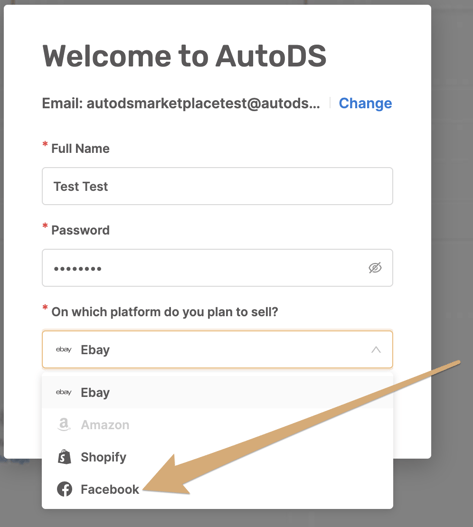Click the eBay logo in selected platform field
The image size is (473, 527).
[x=64, y=350]
